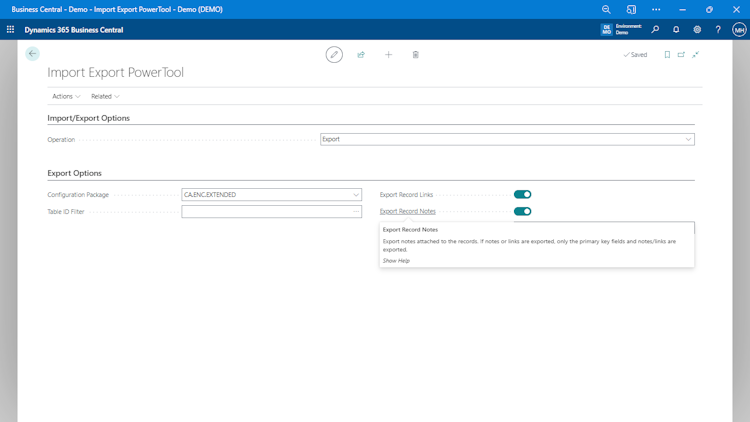Click Import Export PowerTool page title
The height and width of the screenshot is (422, 750).
coord(115,72)
